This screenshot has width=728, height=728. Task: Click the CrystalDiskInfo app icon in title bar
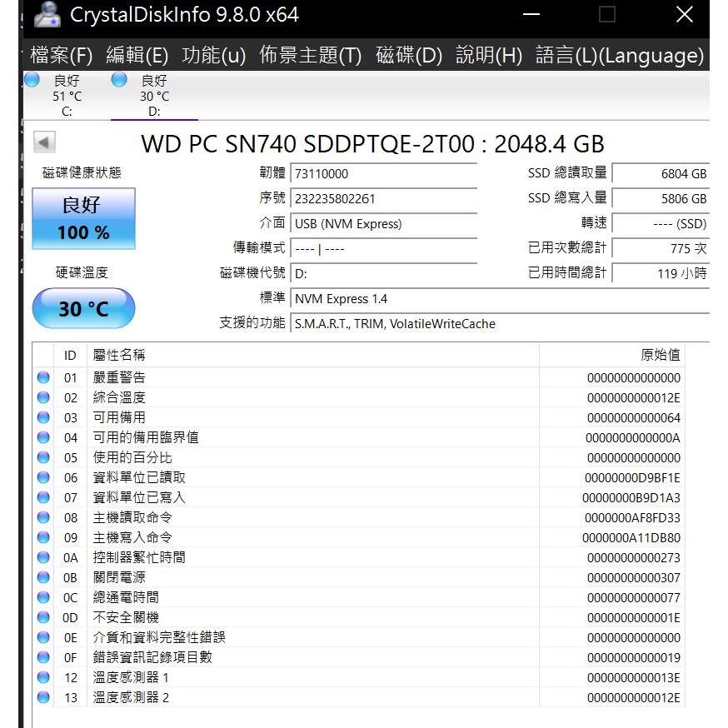[x=47, y=14]
